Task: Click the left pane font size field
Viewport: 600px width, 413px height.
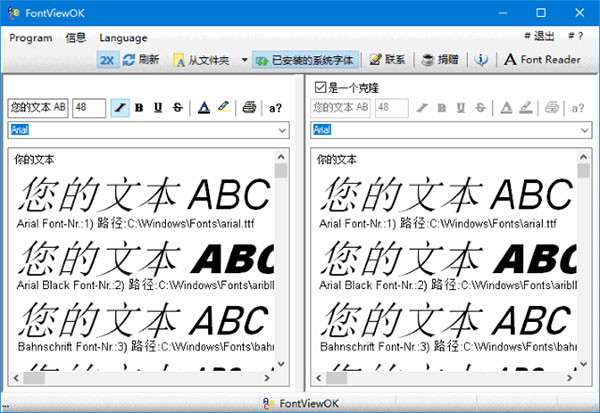Action: 88,108
